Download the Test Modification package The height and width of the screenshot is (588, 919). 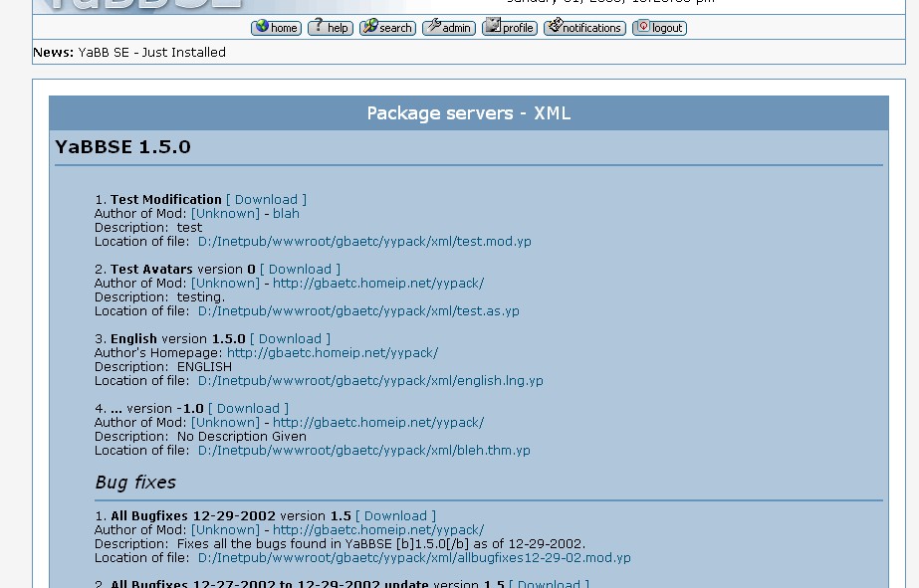[x=266, y=200]
